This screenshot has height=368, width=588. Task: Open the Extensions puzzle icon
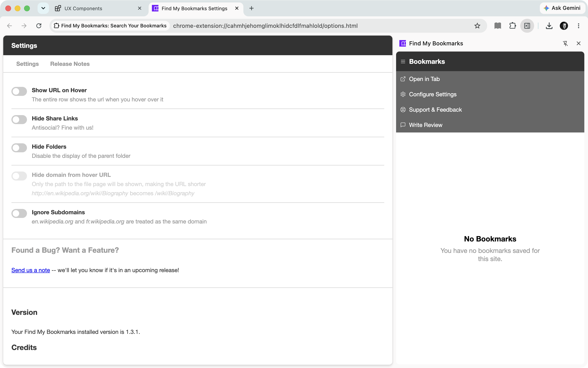click(512, 26)
